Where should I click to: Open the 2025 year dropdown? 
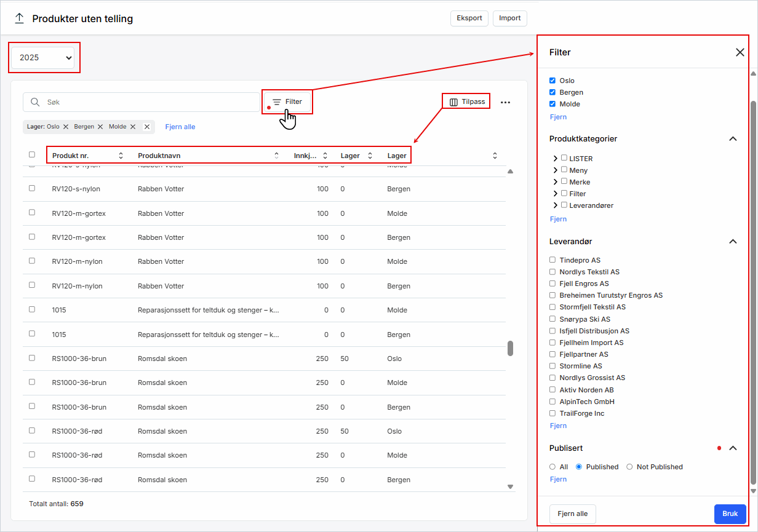click(x=46, y=58)
